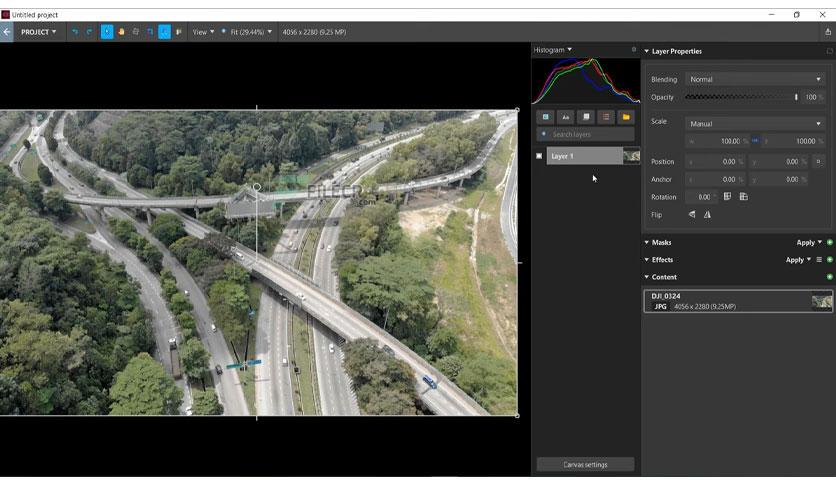Open the Blending mode Normal dropdown
Image resolution: width=836 pixels, height=484 pixels.
tap(755, 79)
